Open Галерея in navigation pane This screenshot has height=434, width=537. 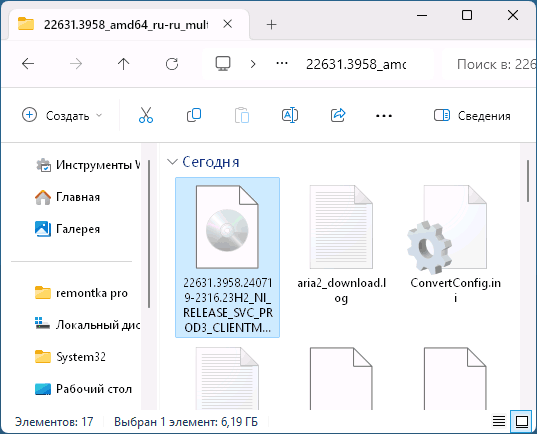[x=67, y=229]
